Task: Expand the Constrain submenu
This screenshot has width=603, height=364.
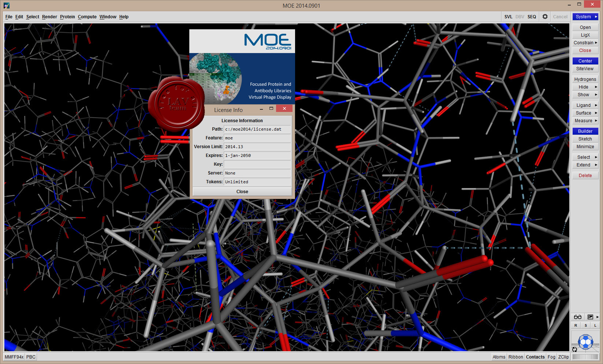Action: [x=585, y=42]
